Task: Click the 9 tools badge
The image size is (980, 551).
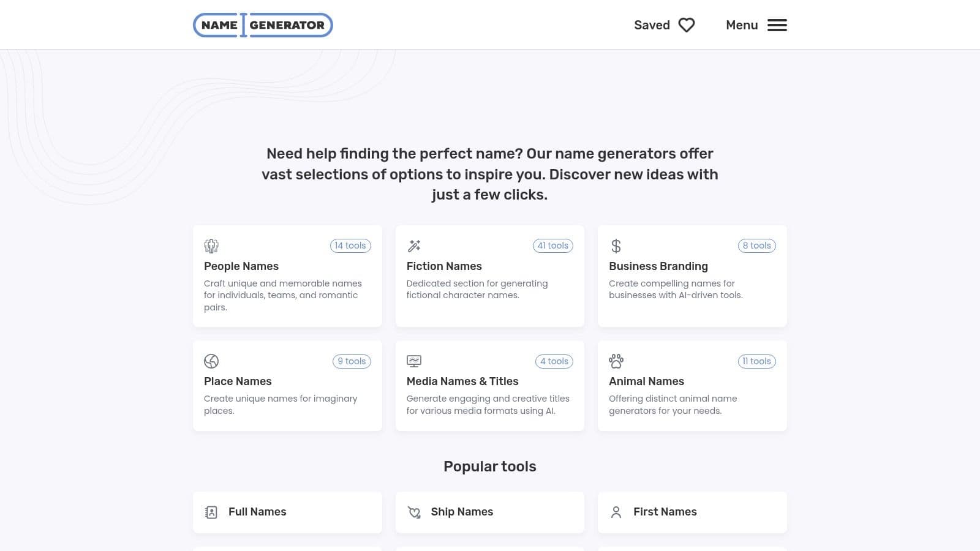Action: tap(352, 361)
